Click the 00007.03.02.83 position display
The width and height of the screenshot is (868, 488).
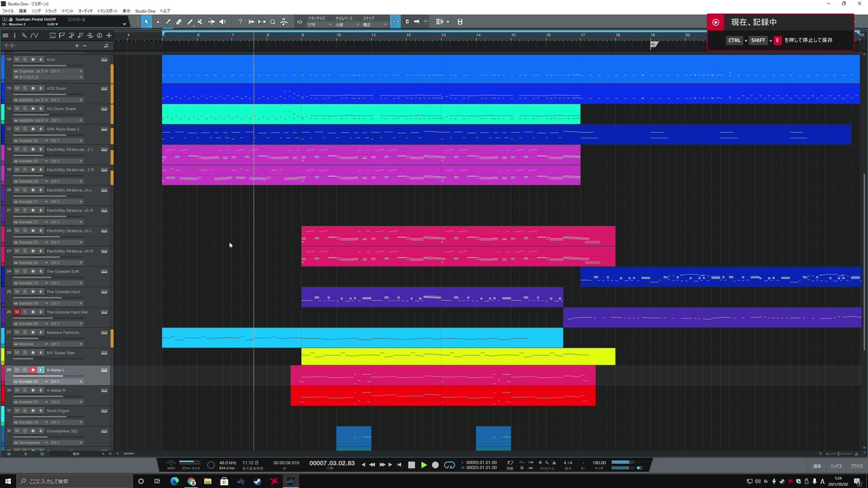coord(332,463)
